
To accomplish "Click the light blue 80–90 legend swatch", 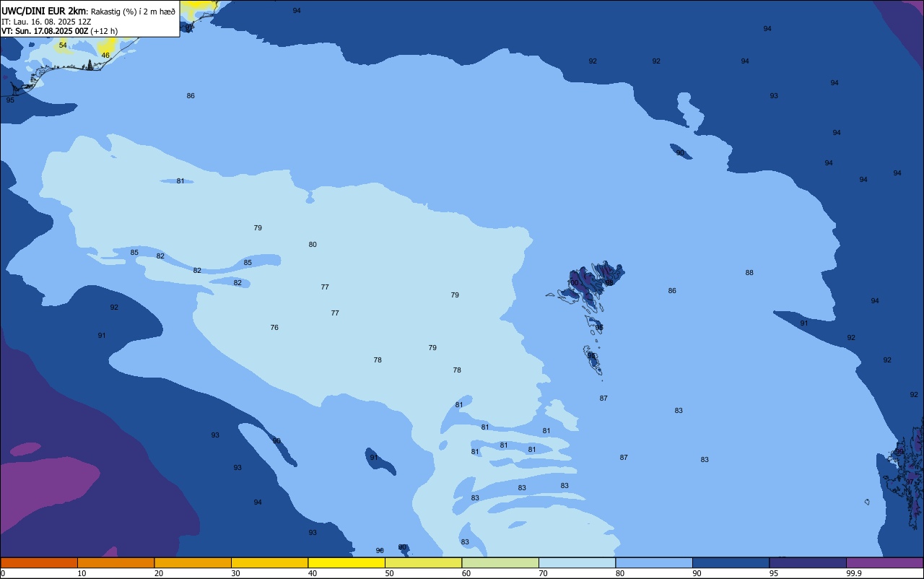I will (x=654, y=562).
